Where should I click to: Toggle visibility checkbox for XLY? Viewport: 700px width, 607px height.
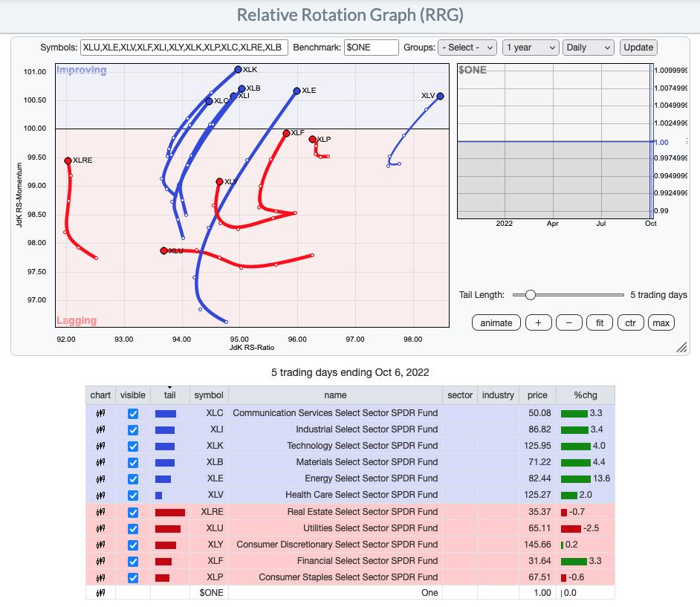point(133,545)
